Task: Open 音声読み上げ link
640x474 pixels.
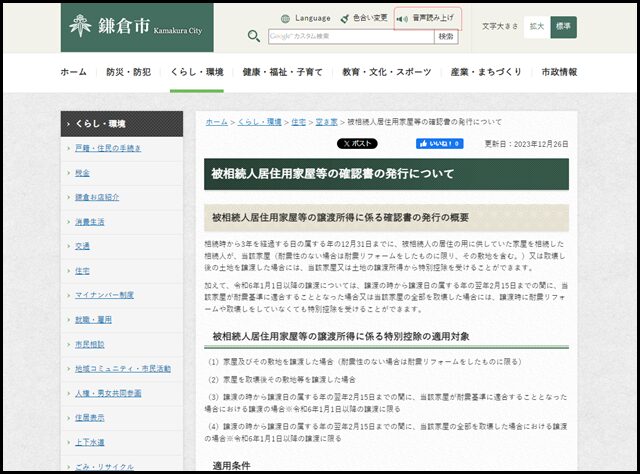Action: 433,18
